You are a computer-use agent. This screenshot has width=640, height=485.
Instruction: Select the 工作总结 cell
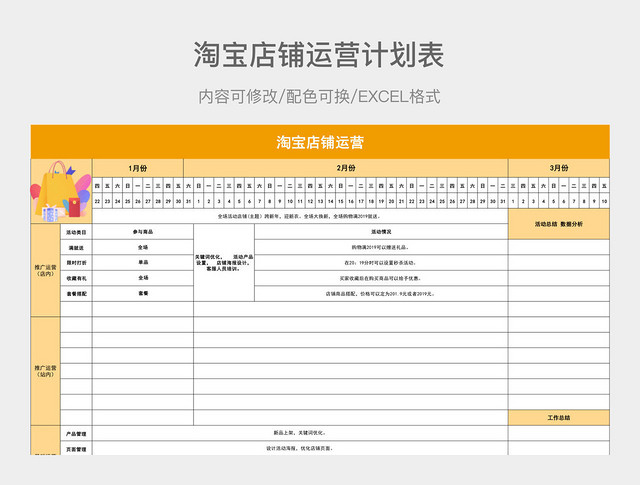559,418
